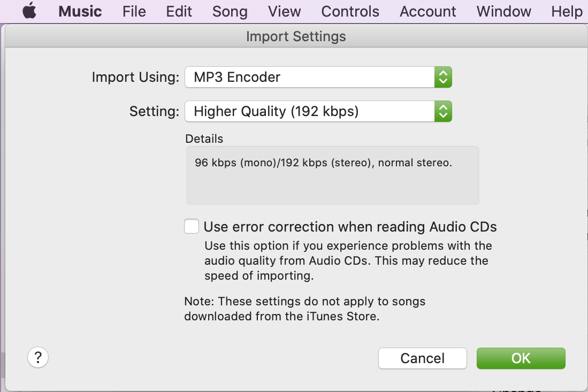The width and height of the screenshot is (588, 392).
Task: Click the Details box showing kbps info
Action: (x=332, y=175)
